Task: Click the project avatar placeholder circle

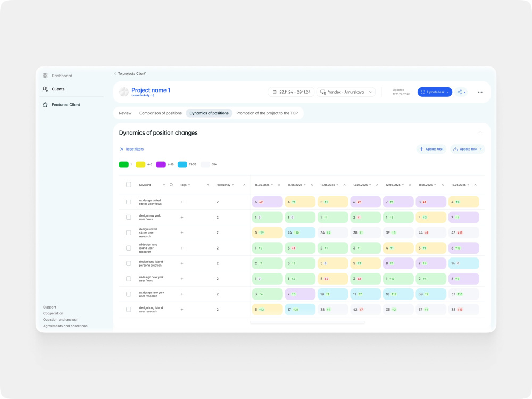Action: [x=124, y=92]
